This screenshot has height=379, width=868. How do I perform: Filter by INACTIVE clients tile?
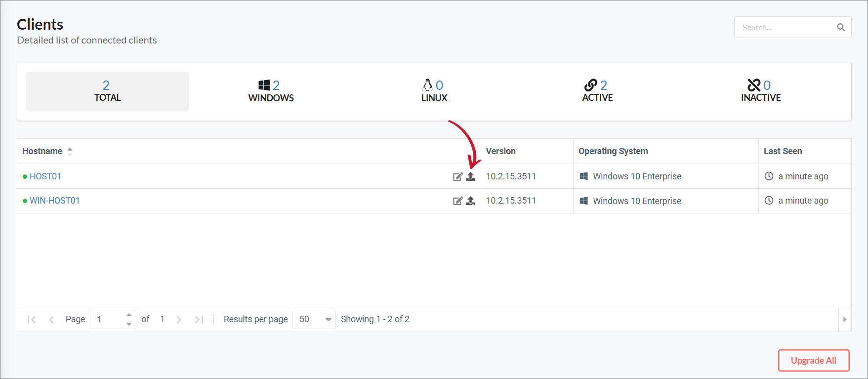[x=761, y=91]
